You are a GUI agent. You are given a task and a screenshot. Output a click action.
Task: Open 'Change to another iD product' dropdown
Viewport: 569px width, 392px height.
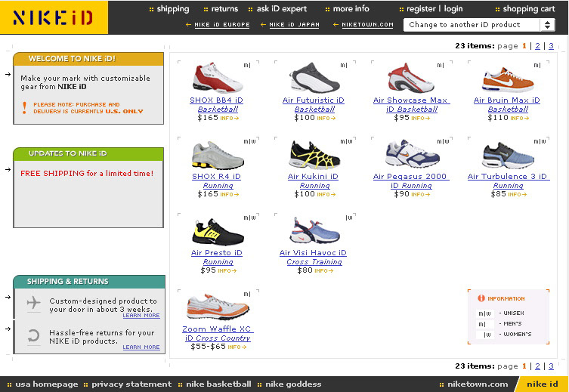click(x=478, y=25)
